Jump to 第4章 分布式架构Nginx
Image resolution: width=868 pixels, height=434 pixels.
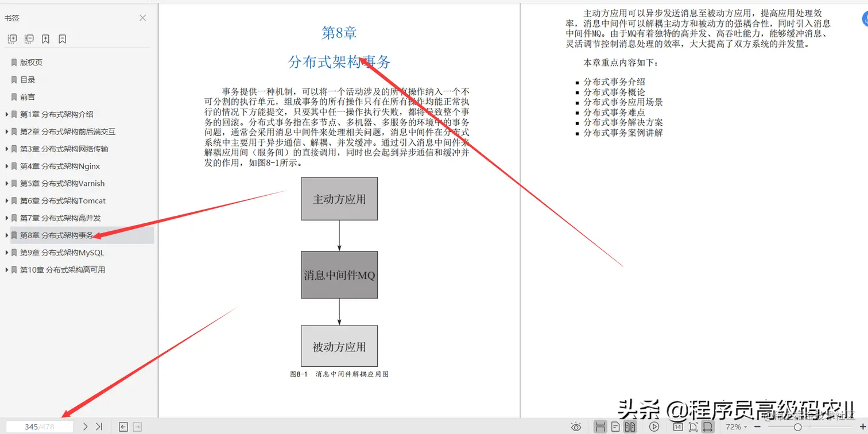[60, 166]
